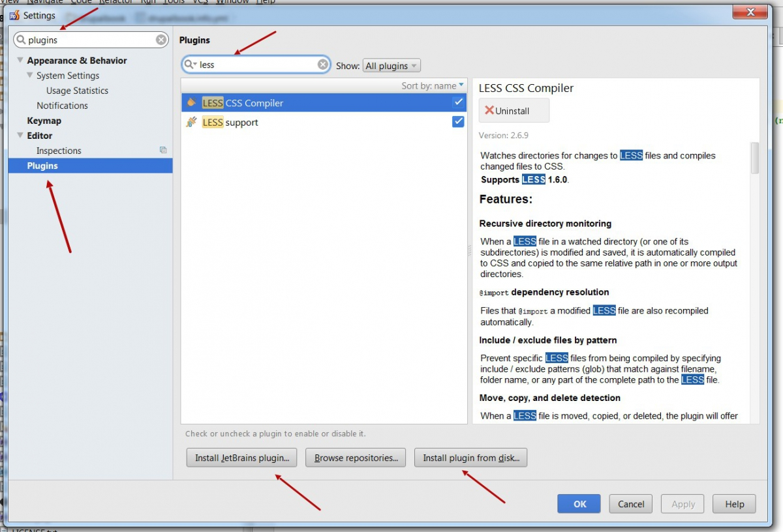Open the Keymap settings page
The image size is (783, 532).
coord(44,121)
